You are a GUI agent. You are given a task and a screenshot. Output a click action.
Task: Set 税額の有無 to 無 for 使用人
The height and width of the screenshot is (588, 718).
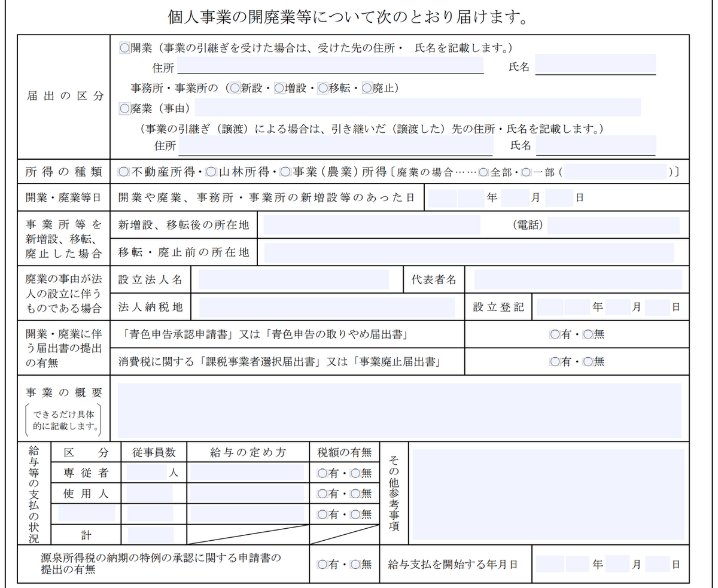[355, 494]
